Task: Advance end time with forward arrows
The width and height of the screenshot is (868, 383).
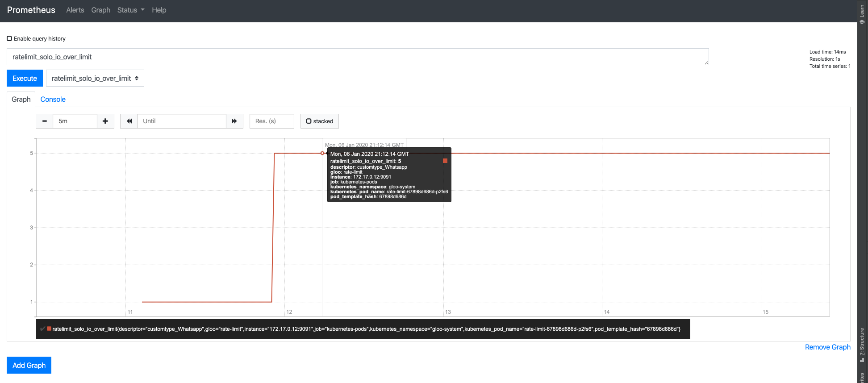Action: click(x=234, y=121)
